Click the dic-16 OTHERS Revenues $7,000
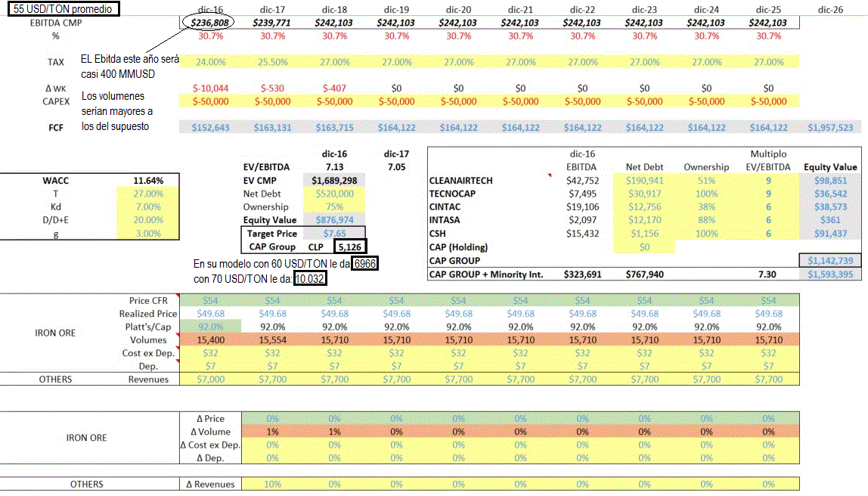This screenshot has width=868, height=496. (x=210, y=380)
